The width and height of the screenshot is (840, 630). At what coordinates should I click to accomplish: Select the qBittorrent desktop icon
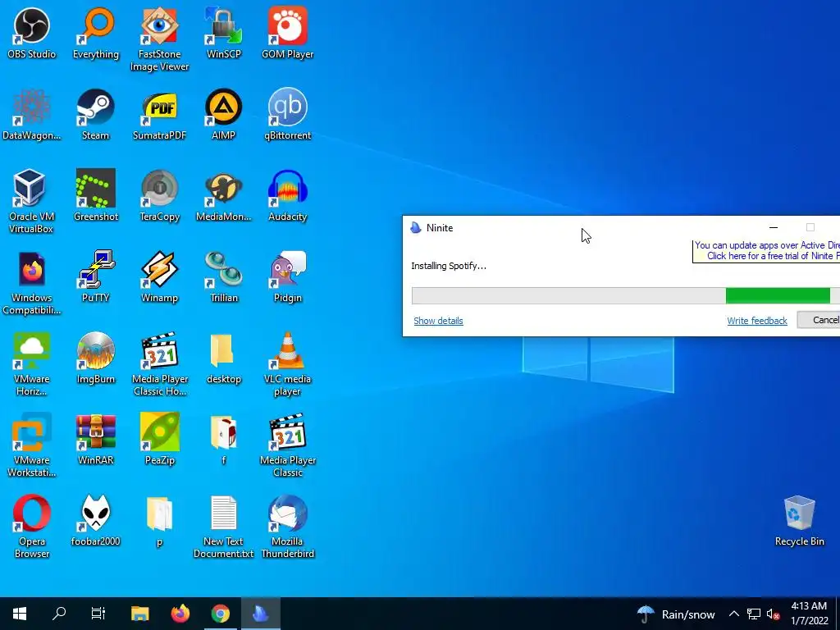(x=288, y=115)
